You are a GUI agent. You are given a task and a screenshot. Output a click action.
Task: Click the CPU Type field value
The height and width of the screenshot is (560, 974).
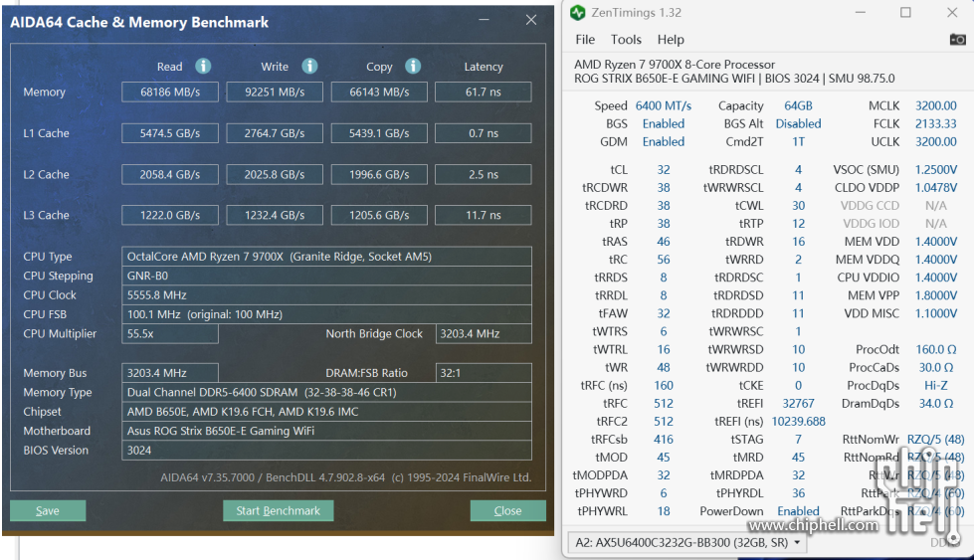point(326,257)
